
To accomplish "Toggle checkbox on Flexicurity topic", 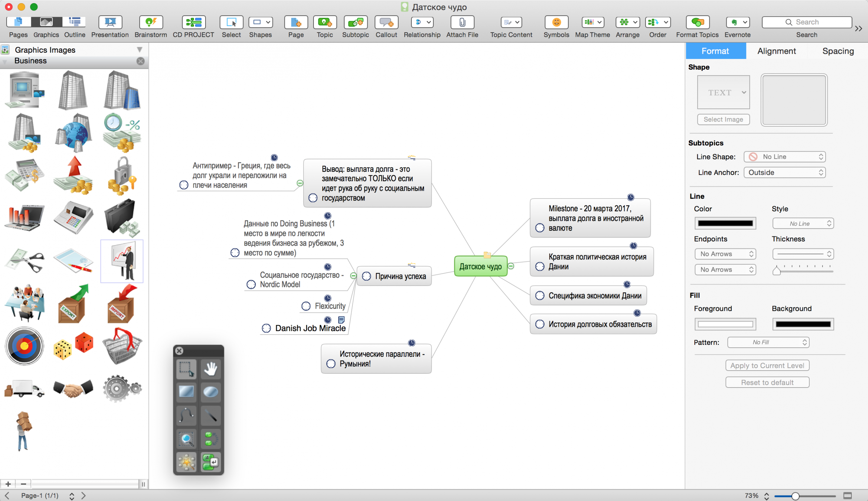I will [x=306, y=306].
